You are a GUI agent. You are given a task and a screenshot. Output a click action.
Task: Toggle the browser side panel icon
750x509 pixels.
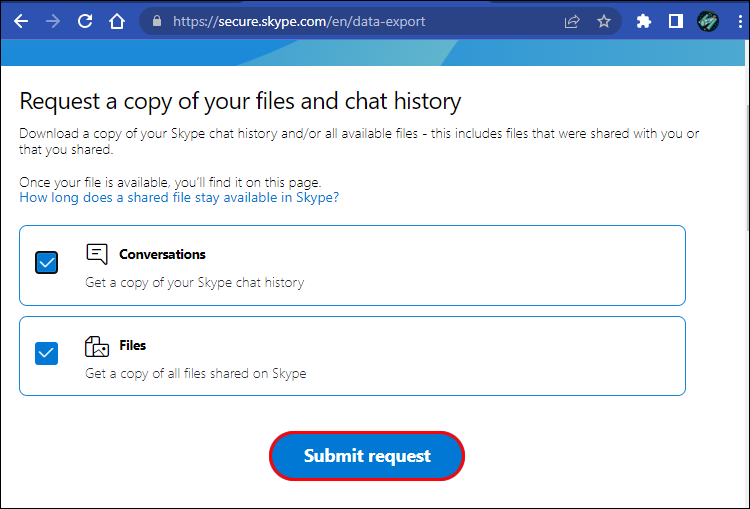pos(676,21)
